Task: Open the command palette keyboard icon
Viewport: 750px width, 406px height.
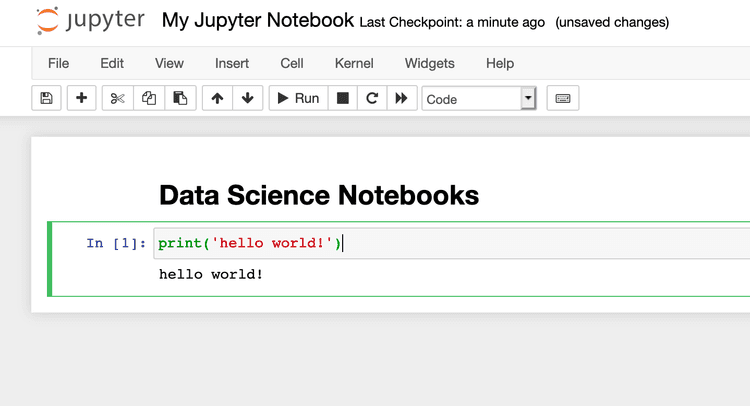Action: [562, 98]
